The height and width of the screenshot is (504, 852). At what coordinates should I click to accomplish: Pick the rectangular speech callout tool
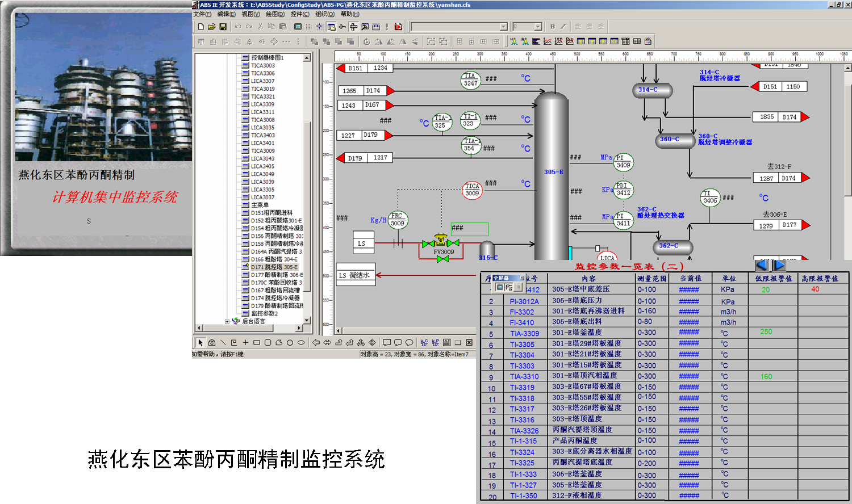[x=387, y=342]
